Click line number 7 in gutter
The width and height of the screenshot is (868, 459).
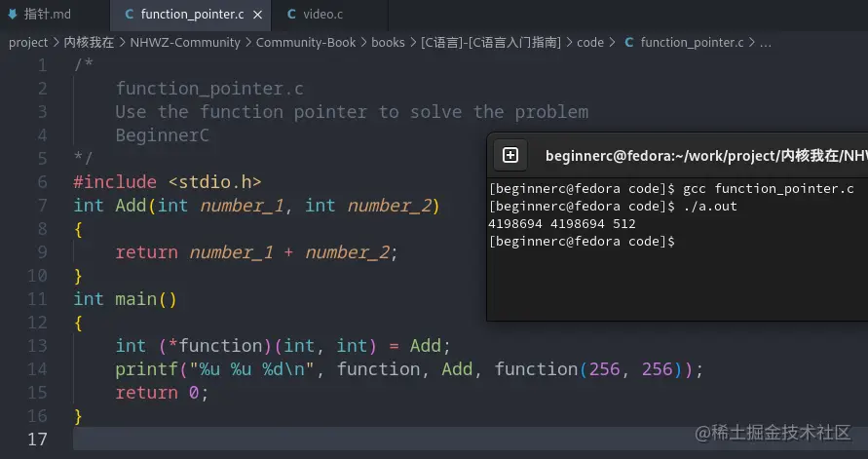(42, 206)
